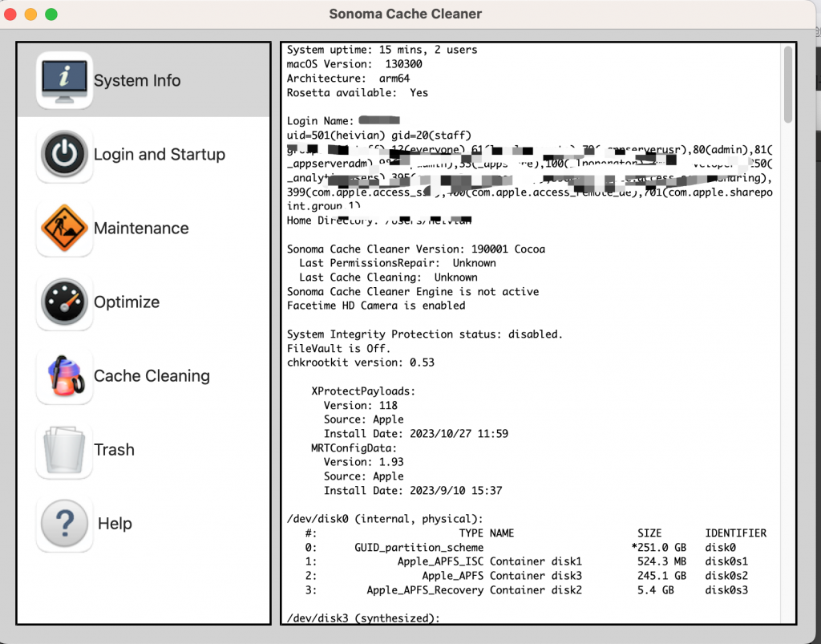Image resolution: width=821 pixels, height=644 pixels.
Task: Click the Help label in sidebar
Action: click(x=115, y=523)
